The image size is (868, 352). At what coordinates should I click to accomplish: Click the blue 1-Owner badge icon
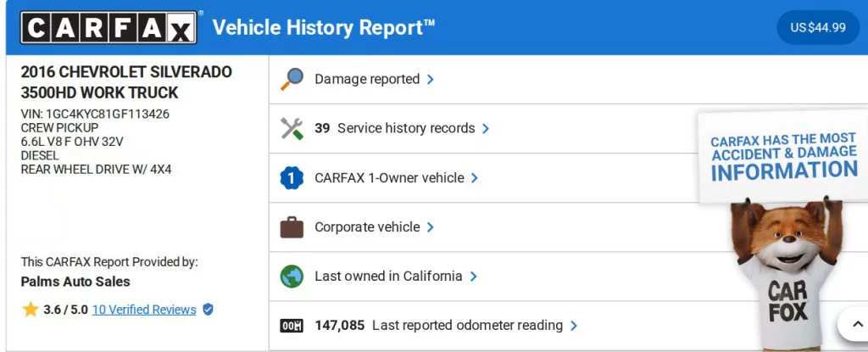(292, 178)
